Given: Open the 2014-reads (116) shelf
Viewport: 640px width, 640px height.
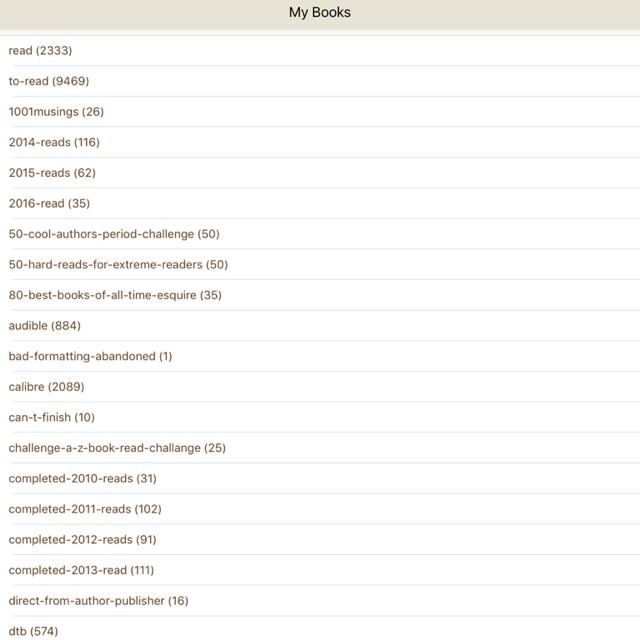Looking at the screenshot, I should (x=54, y=142).
